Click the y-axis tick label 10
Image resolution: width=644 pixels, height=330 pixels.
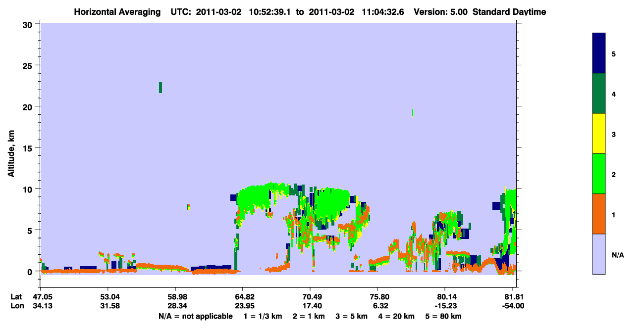[28, 189]
